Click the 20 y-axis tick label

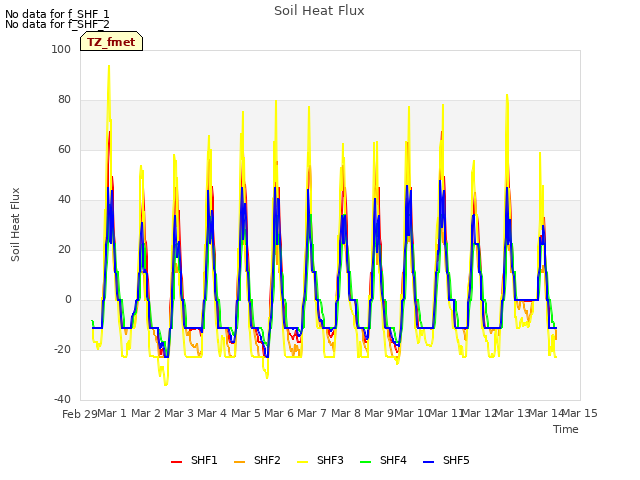pos(64,249)
